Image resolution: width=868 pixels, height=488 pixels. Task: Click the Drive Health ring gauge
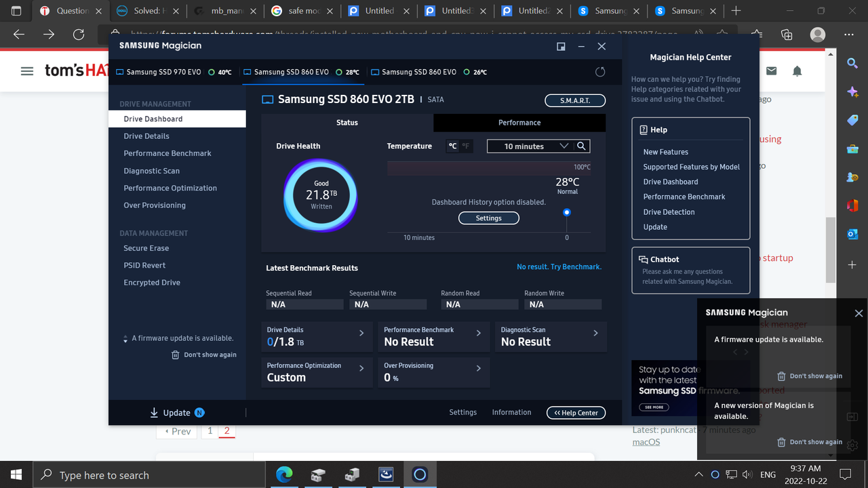pyautogui.click(x=321, y=195)
